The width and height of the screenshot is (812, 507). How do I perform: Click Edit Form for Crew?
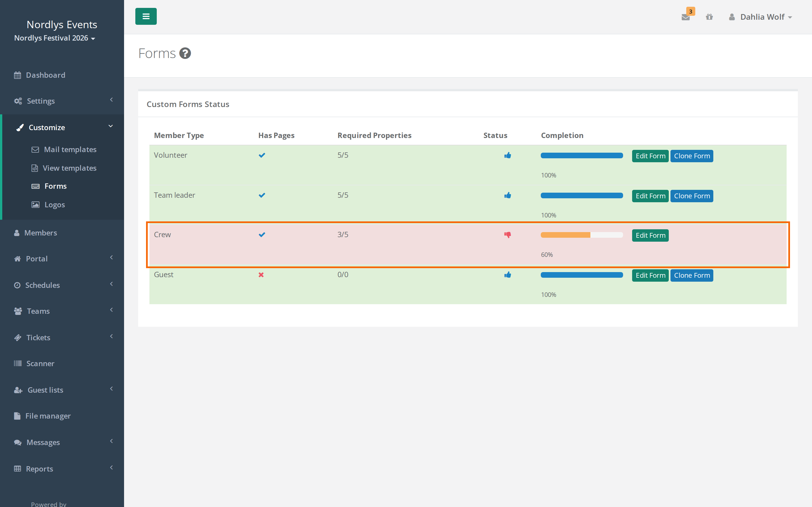click(650, 235)
